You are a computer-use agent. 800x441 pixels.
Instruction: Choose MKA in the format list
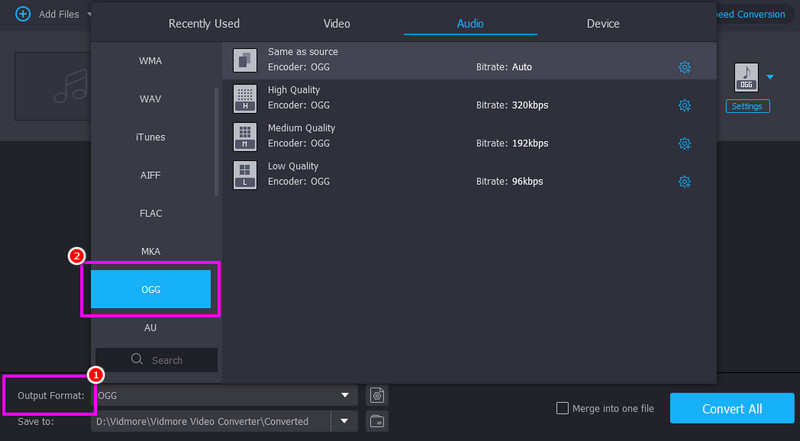[151, 251]
